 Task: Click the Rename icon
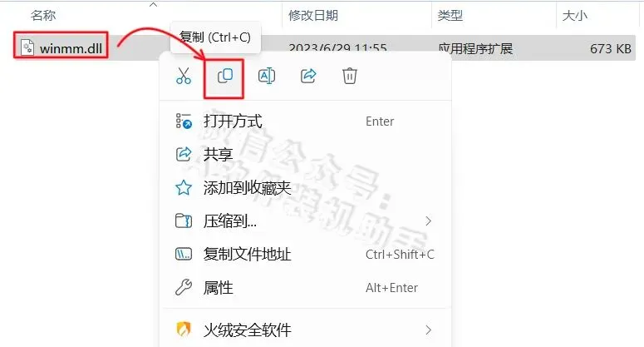(x=267, y=76)
